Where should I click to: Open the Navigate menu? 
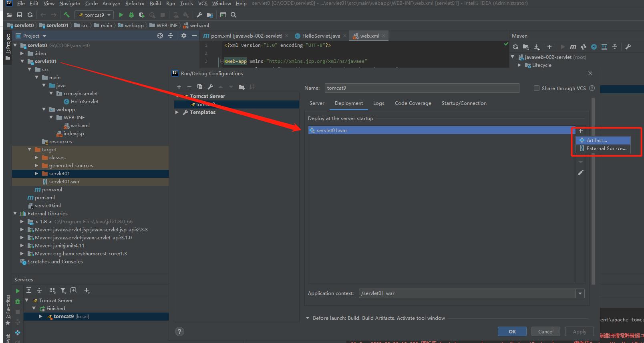(x=70, y=4)
